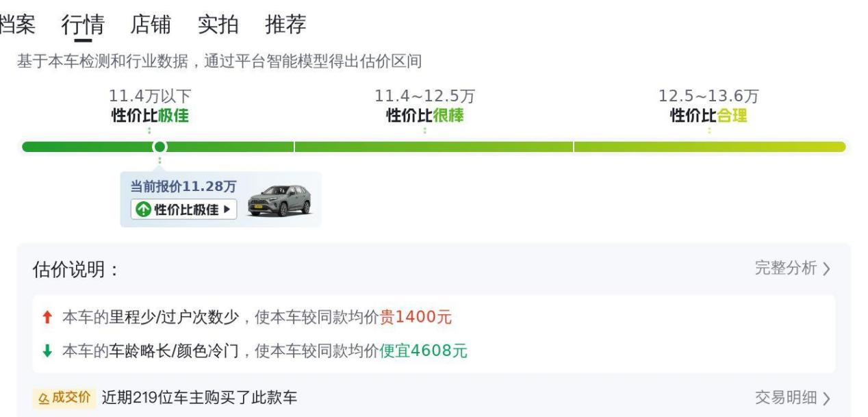Click the 当前报价11.28万 text

pyautogui.click(x=183, y=187)
